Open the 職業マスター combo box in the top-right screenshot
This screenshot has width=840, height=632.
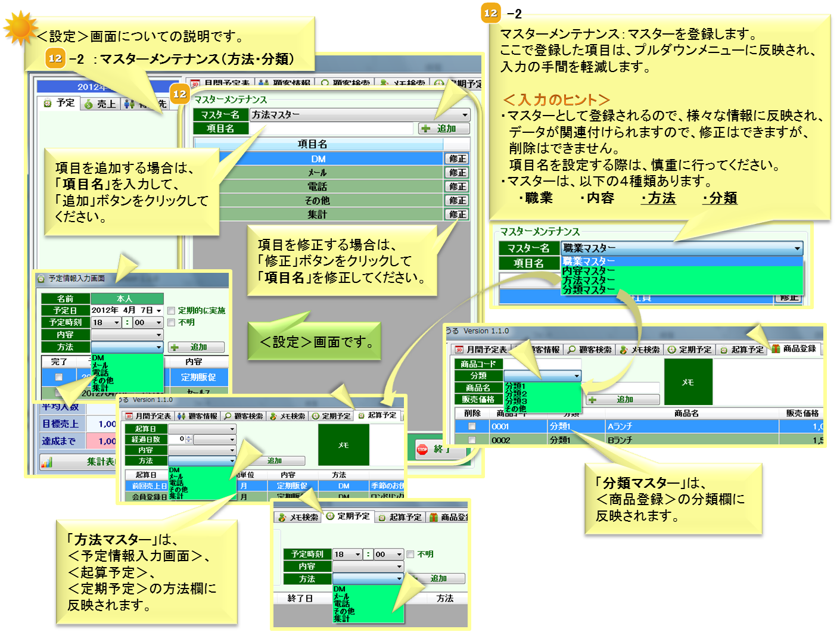682,248
